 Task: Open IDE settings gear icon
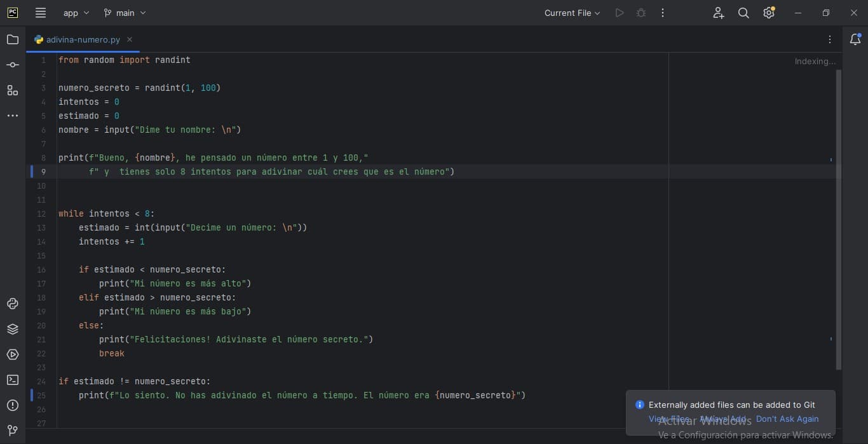tap(769, 13)
